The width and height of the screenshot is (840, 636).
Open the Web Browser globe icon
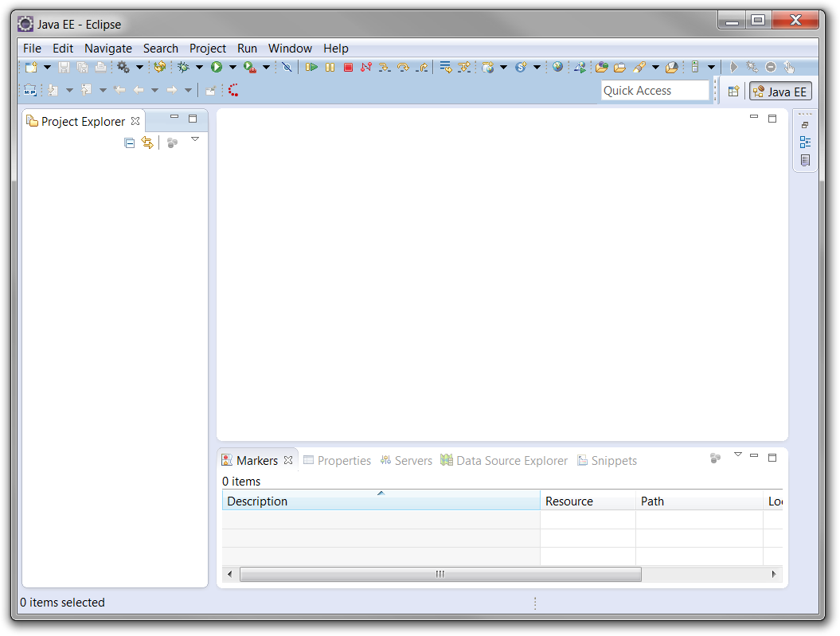pos(557,68)
